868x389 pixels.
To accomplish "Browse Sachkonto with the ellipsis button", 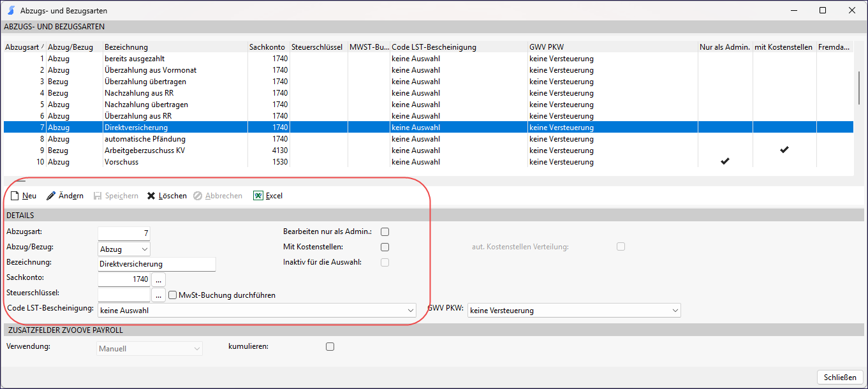I will (x=159, y=279).
